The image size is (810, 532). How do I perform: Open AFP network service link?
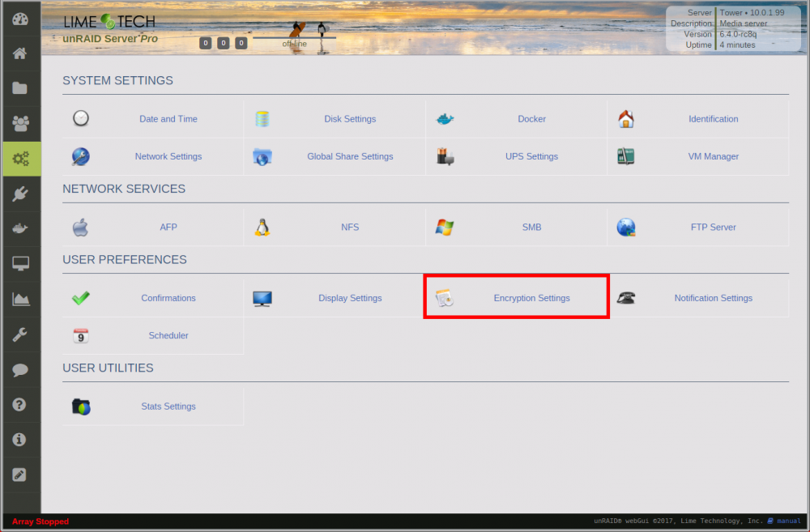(168, 228)
